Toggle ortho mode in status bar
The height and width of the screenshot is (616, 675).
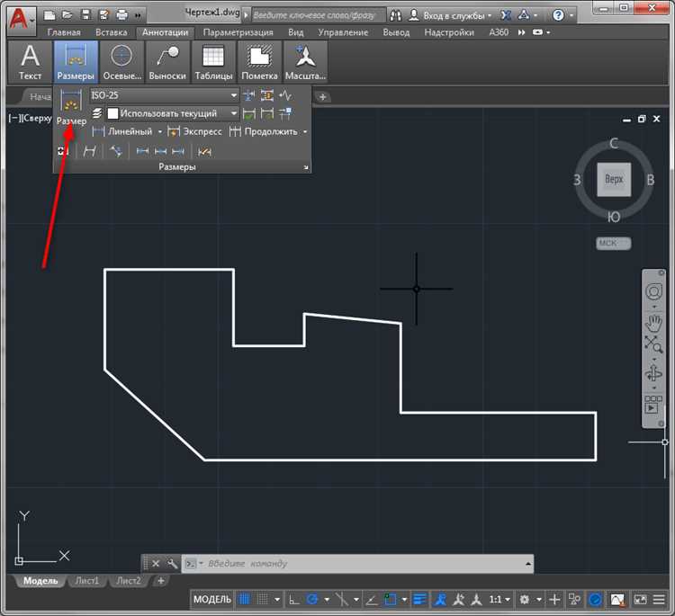click(294, 600)
